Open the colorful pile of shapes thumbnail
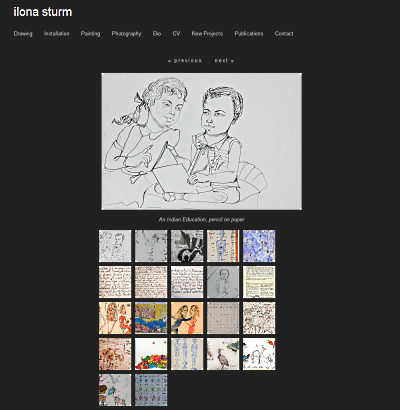This screenshot has width=400, height=410. 151,354
